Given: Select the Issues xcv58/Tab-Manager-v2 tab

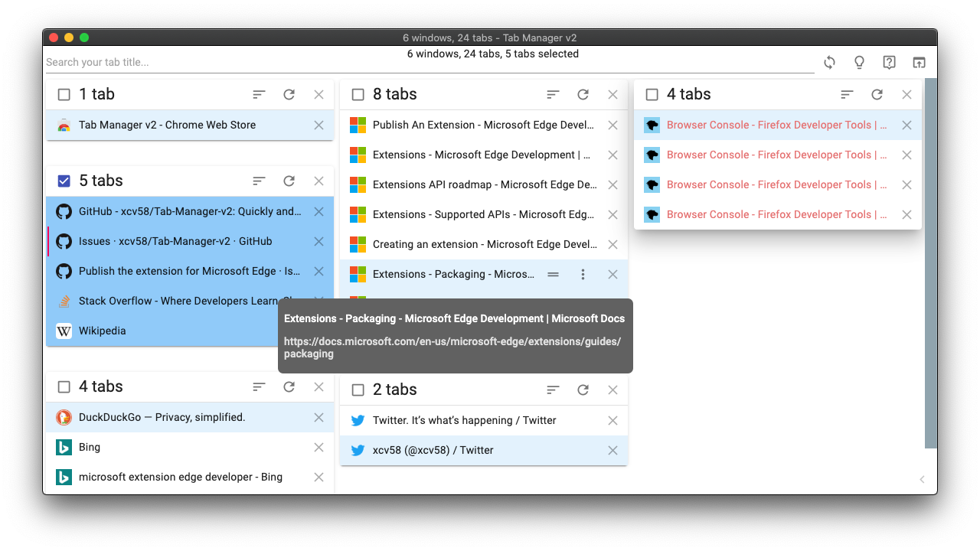Looking at the screenshot, I should 190,241.
